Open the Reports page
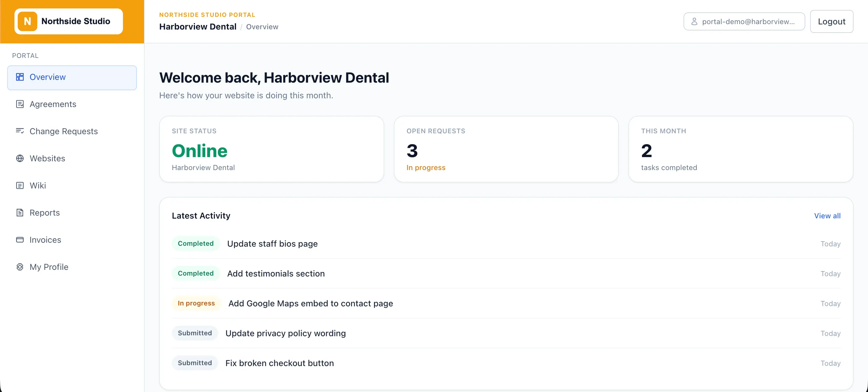868x392 pixels. pos(72,213)
